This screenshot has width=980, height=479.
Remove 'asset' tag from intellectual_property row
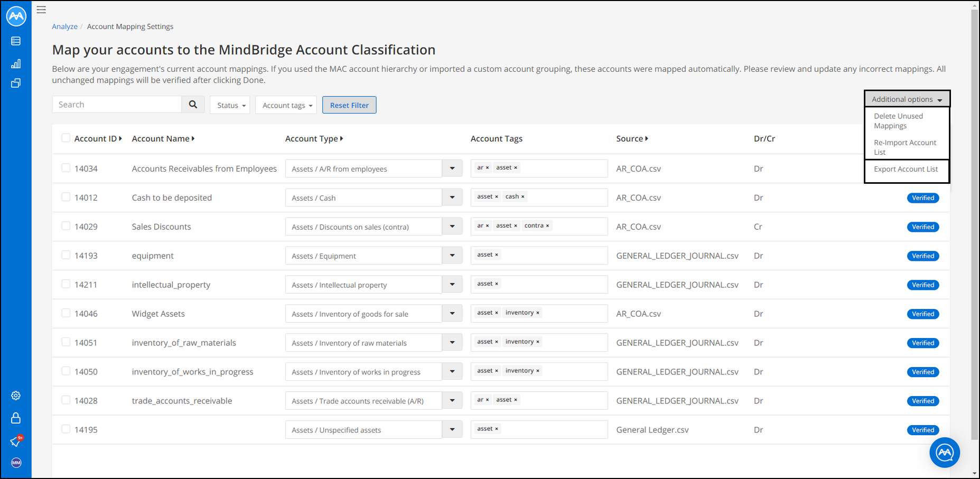[x=497, y=284]
